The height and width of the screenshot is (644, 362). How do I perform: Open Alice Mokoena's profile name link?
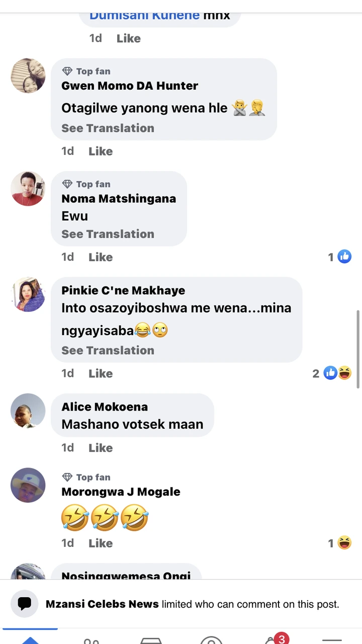105,407
